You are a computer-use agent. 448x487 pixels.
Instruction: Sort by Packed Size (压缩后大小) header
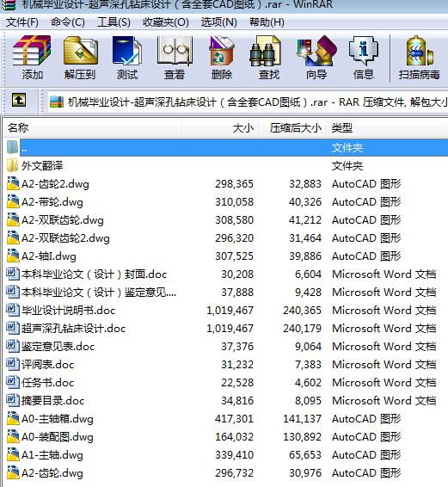click(292, 127)
